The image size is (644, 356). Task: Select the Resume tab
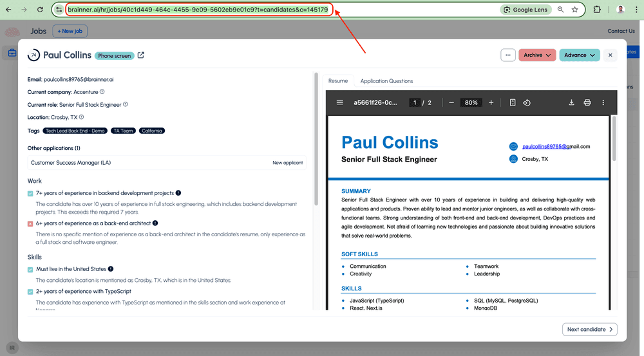pyautogui.click(x=338, y=81)
